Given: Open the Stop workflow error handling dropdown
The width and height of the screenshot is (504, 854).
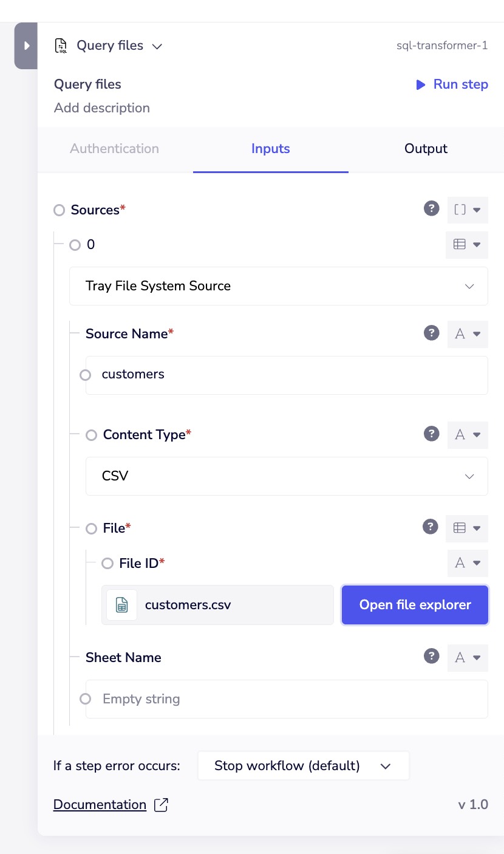Looking at the screenshot, I should tap(303, 765).
